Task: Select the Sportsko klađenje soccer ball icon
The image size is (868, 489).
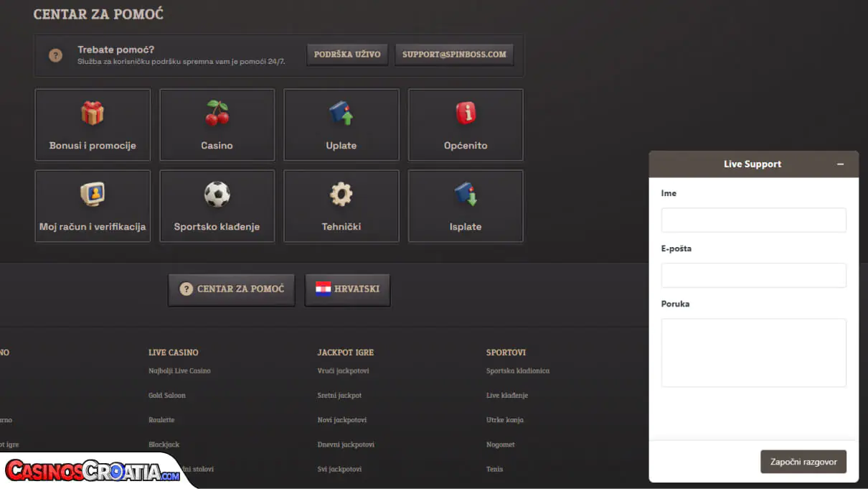Action: 217,194
